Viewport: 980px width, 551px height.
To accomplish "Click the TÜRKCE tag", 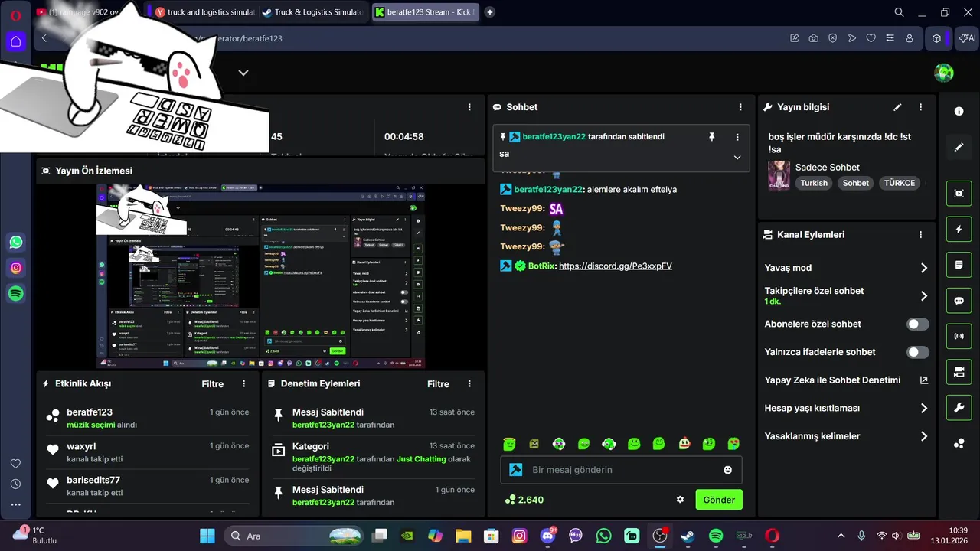I will tap(900, 183).
